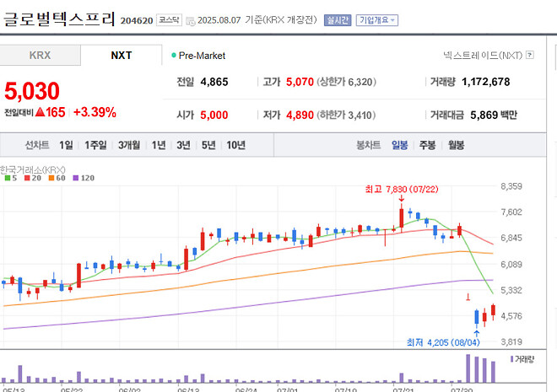The image size is (557, 392).
Task: Click the stock code 204620
Action: click(x=137, y=21)
